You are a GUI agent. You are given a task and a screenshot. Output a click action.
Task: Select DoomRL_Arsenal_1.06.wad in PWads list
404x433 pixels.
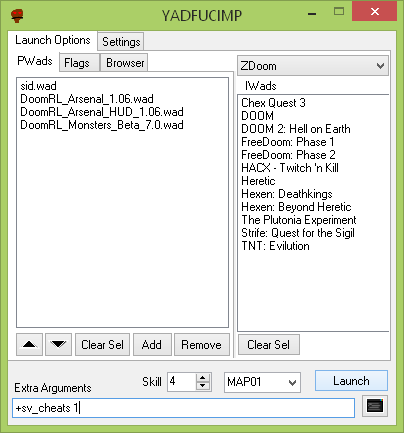pos(87,99)
